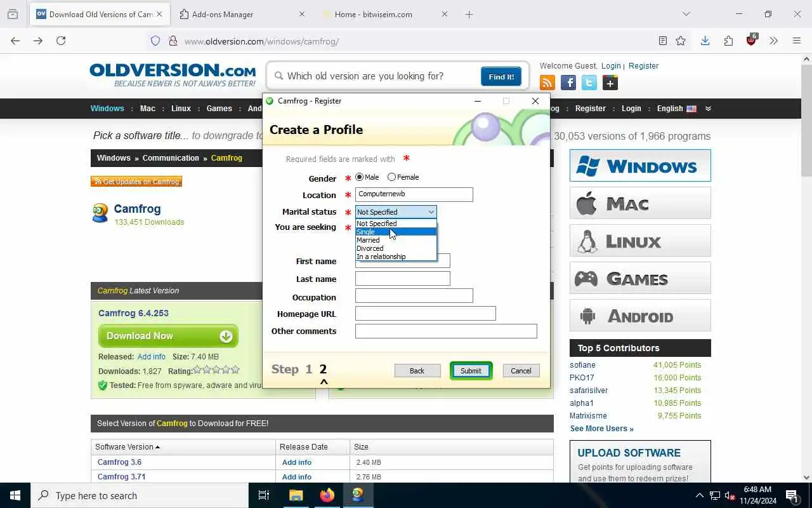Click the tracking protection shield icon
The height and width of the screenshot is (508, 812).
tap(155, 41)
